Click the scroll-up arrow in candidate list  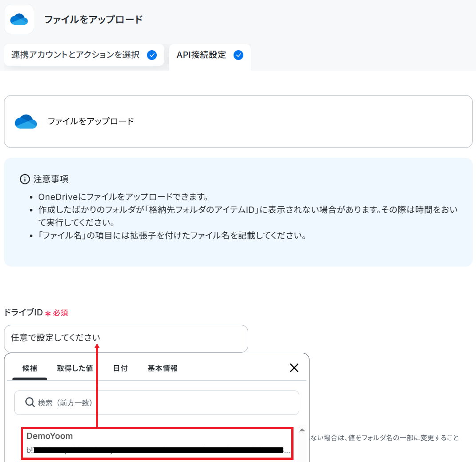point(302,430)
